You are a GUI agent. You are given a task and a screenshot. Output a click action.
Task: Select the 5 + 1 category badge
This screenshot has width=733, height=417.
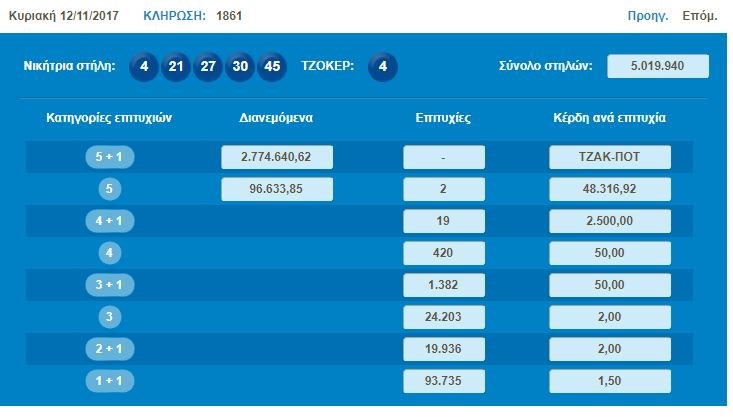111,157
